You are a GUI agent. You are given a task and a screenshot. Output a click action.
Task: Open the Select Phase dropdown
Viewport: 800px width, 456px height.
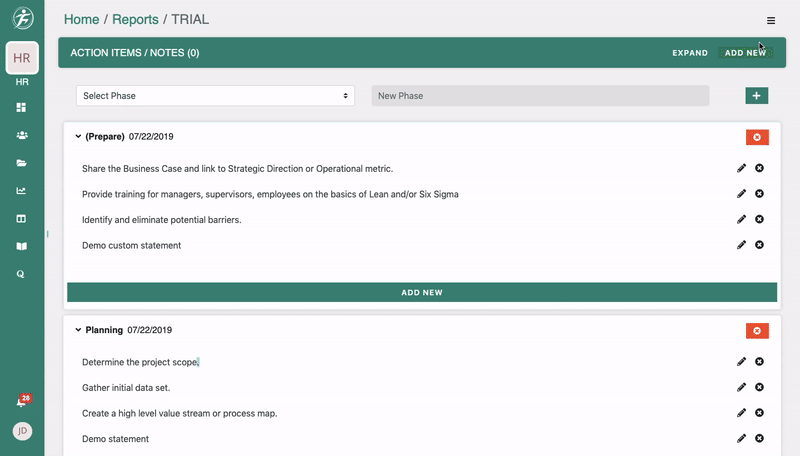pos(216,96)
